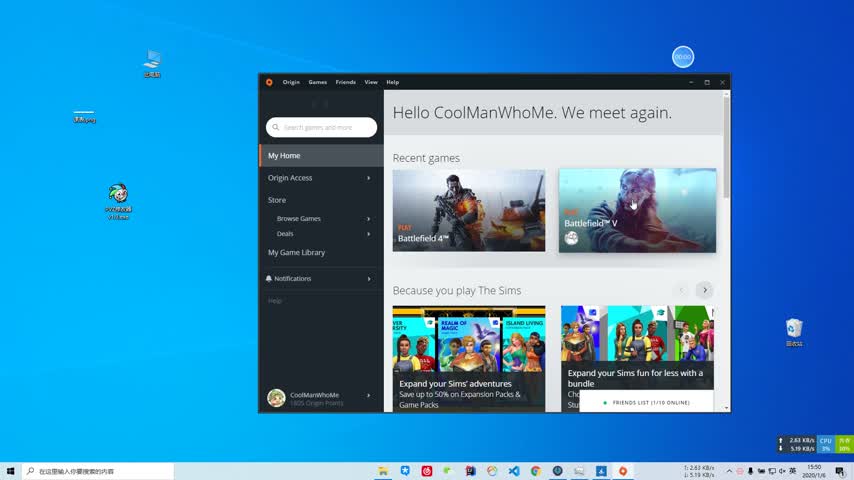Open the Action Center notifications icon
This screenshot has width=854, height=480.
(840, 471)
